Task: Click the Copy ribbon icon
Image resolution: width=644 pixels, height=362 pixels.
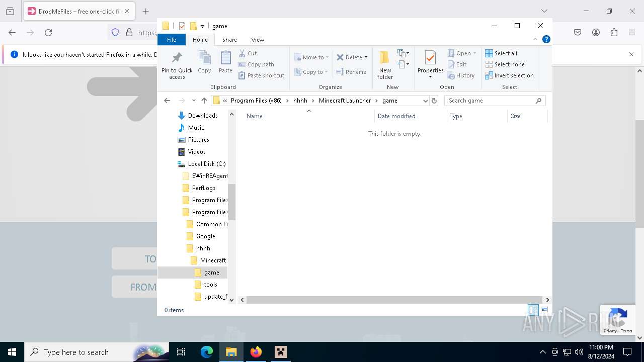Action: (x=204, y=62)
